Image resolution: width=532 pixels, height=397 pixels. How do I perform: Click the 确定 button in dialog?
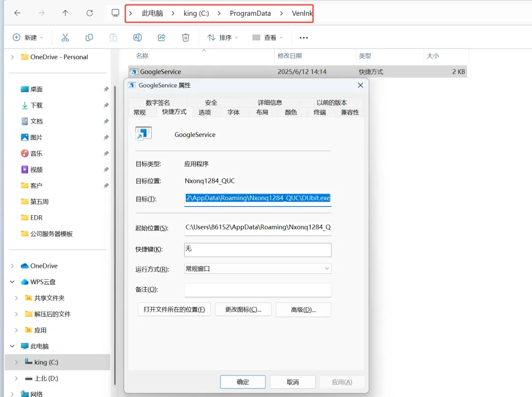[243, 382]
